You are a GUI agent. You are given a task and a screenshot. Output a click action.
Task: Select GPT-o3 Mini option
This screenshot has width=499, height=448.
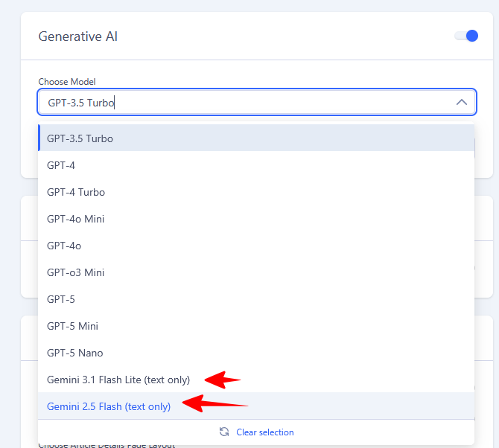[x=256, y=272]
